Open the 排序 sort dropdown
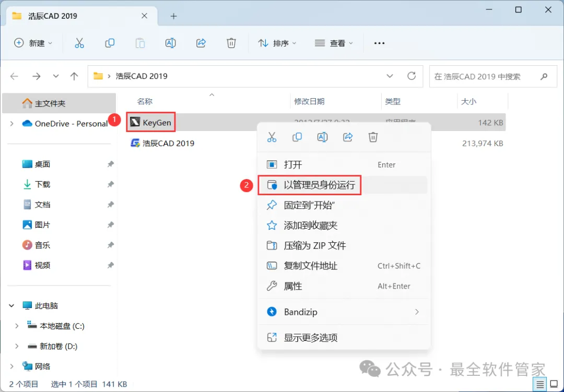Viewport: 564px width, 392px height. pos(277,43)
